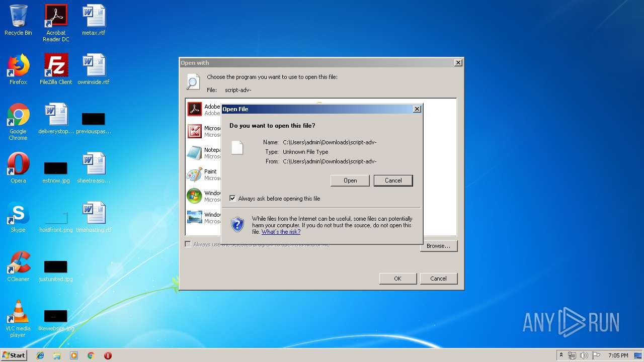Choose Paint in the program list
644x362 pixels.
[x=203, y=174]
